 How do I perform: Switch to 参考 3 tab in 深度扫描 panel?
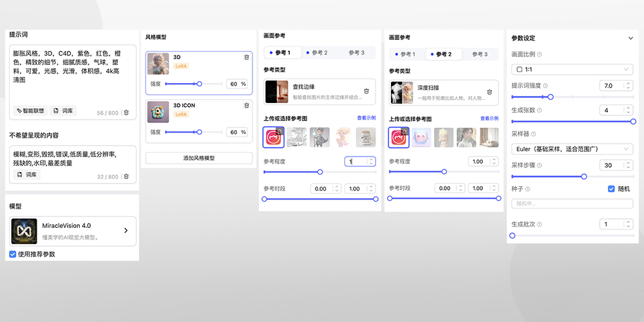(480, 54)
